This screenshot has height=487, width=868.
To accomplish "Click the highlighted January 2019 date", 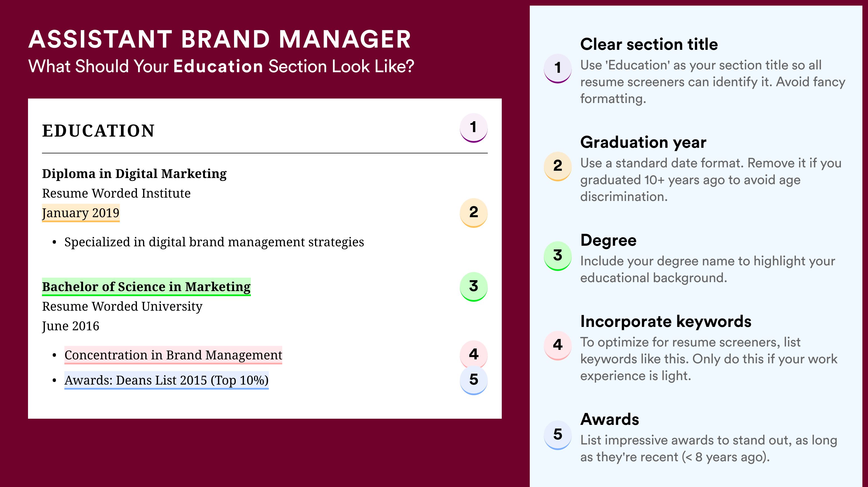I will (81, 213).
